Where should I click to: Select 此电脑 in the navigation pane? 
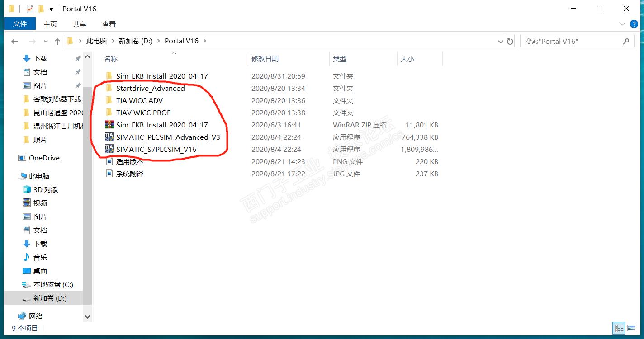(x=39, y=176)
